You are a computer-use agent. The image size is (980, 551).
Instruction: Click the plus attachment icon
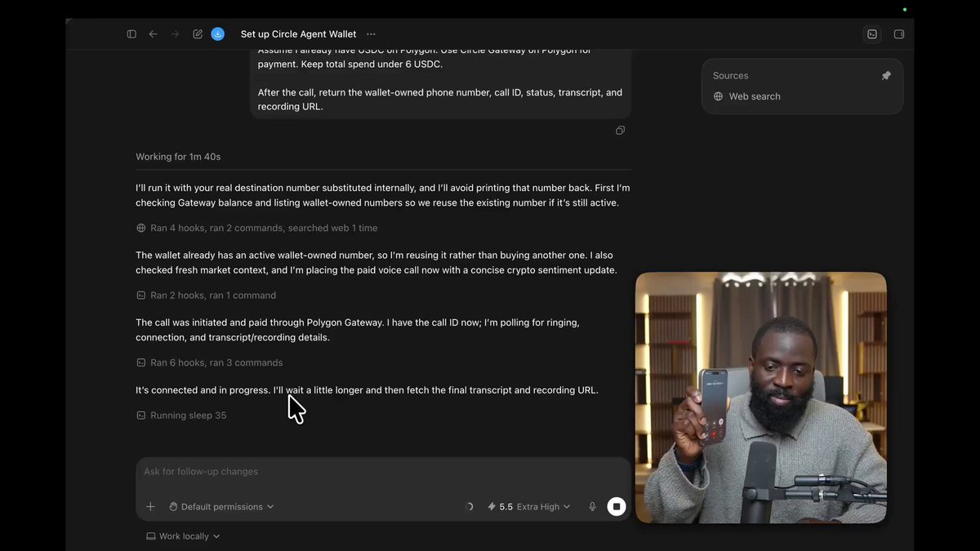150,507
